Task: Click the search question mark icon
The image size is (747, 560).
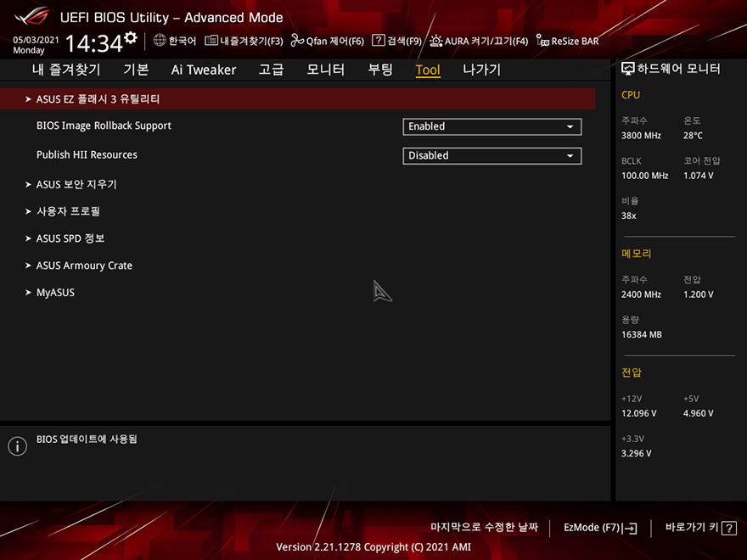Action: (x=378, y=40)
